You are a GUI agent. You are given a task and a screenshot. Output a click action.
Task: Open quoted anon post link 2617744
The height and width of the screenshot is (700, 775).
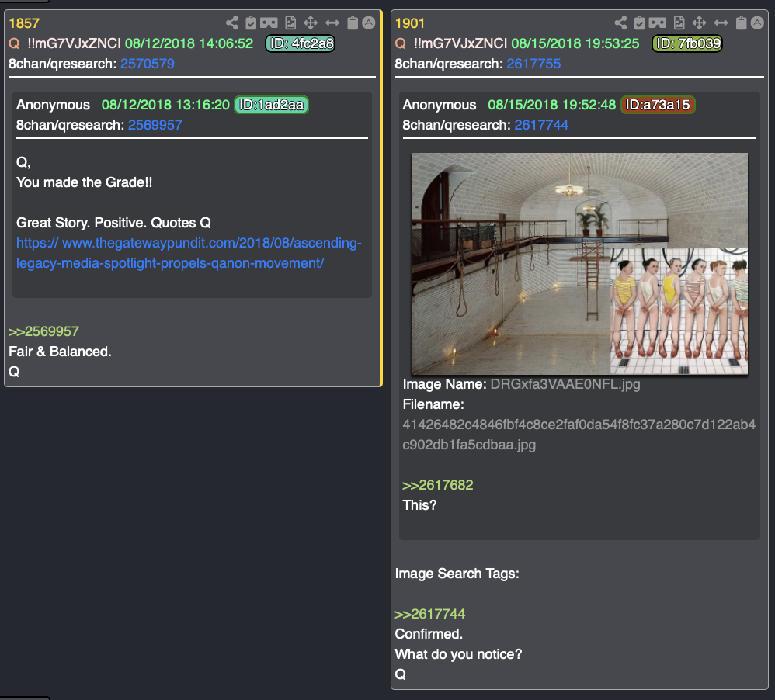[x=541, y=125]
